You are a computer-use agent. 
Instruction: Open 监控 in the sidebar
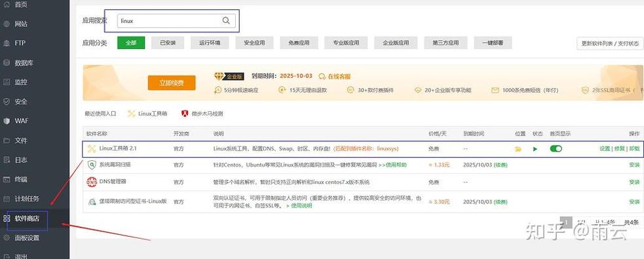[21, 82]
